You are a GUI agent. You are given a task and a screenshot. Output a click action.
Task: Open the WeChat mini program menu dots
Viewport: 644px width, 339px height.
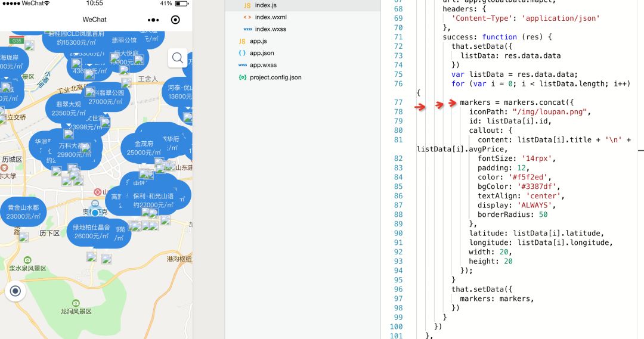click(x=153, y=20)
